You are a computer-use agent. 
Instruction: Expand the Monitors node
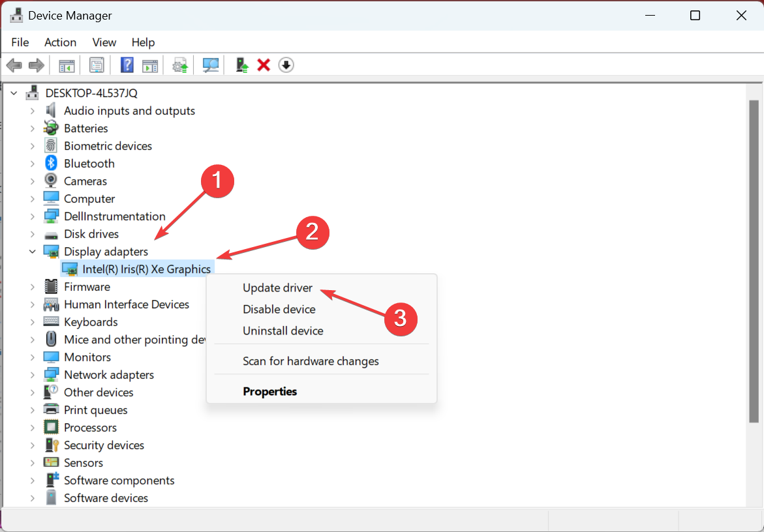32,357
